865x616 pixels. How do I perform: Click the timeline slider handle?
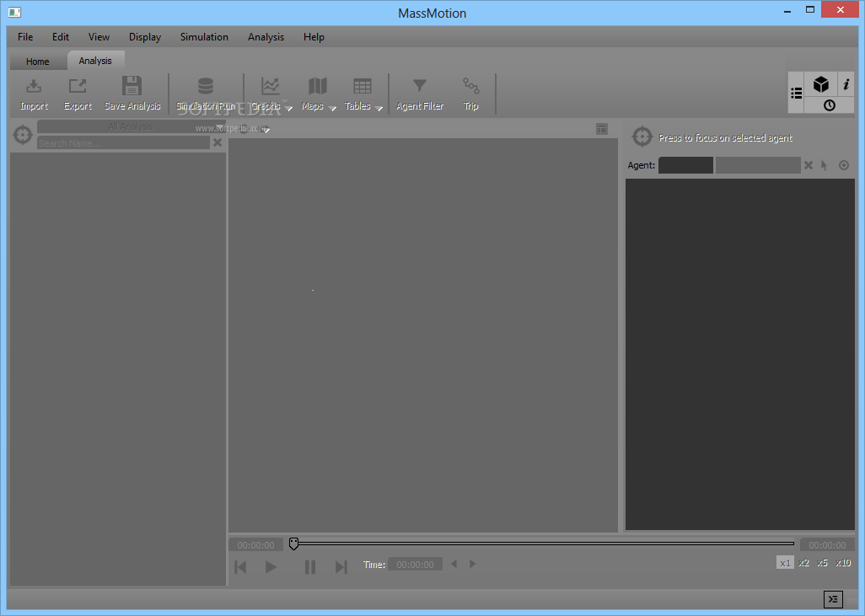click(293, 544)
